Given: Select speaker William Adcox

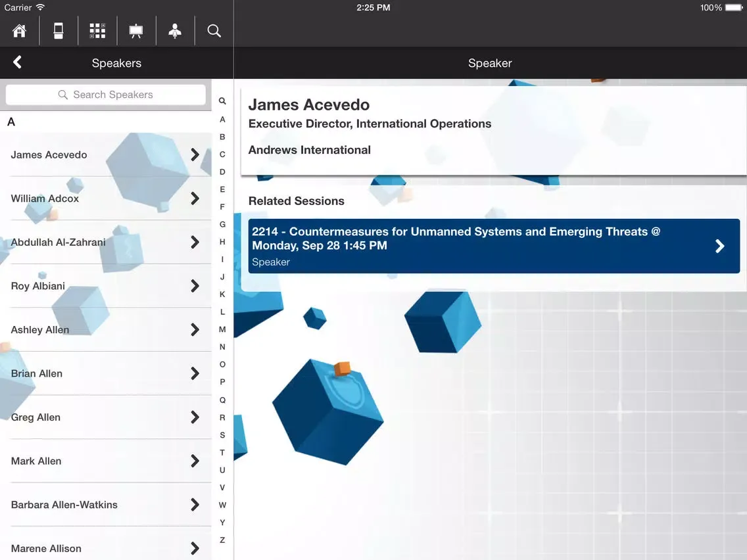Looking at the screenshot, I should coord(106,198).
